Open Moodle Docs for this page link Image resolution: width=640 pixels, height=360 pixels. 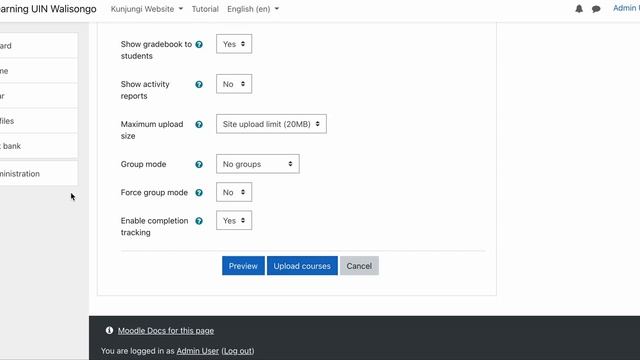pos(166,331)
